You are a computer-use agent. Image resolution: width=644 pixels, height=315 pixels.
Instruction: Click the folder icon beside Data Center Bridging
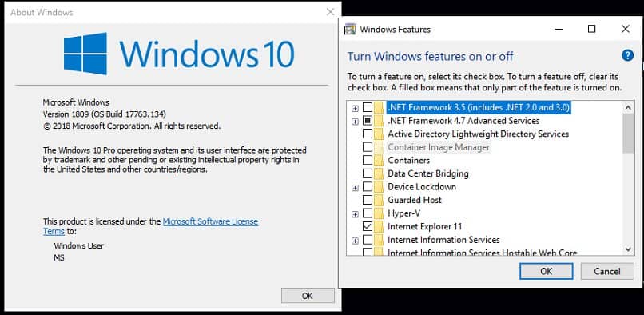(x=379, y=173)
